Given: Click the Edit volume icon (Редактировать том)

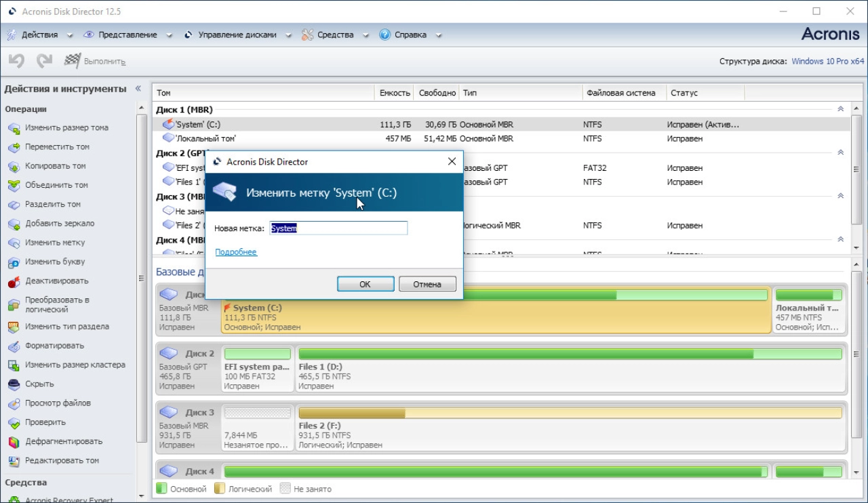Looking at the screenshot, I should coord(14,460).
